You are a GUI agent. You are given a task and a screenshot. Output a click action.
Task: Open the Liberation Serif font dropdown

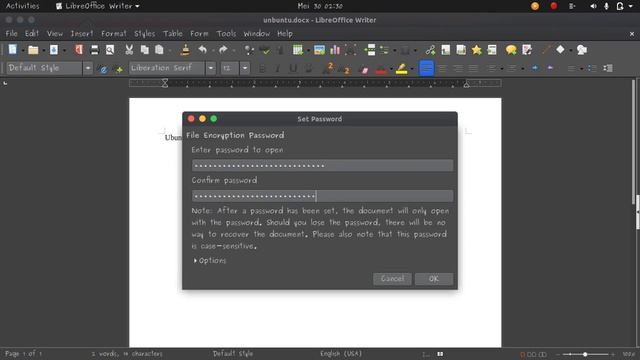click(x=211, y=68)
